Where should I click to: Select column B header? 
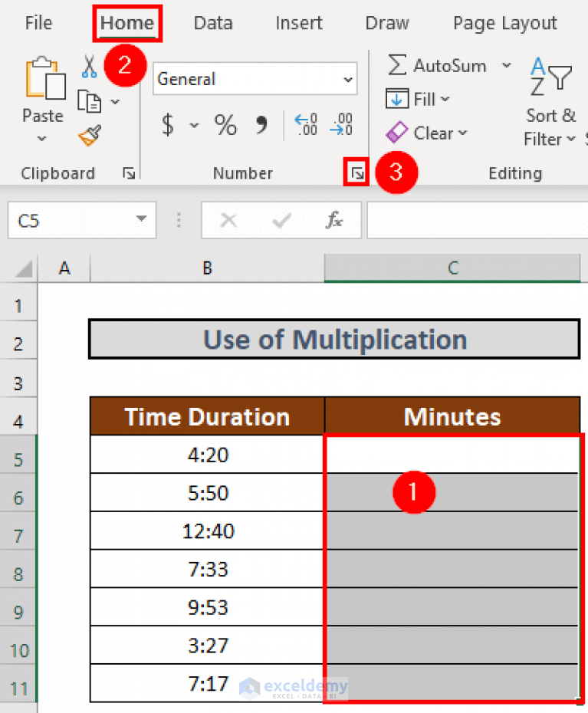pyautogui.click(x=207, y=268)
